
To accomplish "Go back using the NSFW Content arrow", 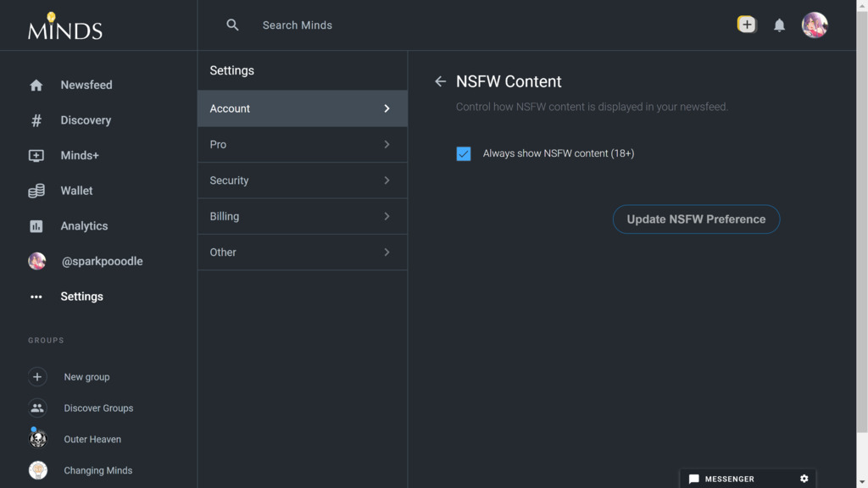I will (x=440, y=81).
